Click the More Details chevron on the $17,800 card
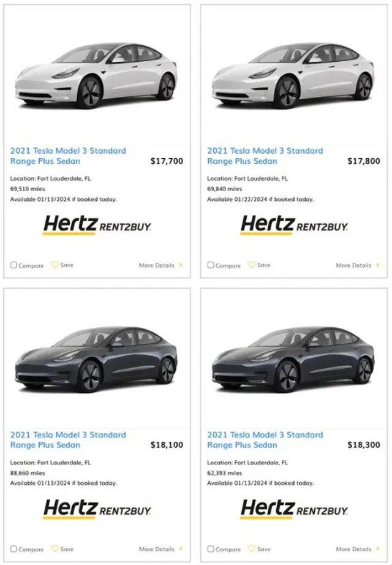 (377, 265)
